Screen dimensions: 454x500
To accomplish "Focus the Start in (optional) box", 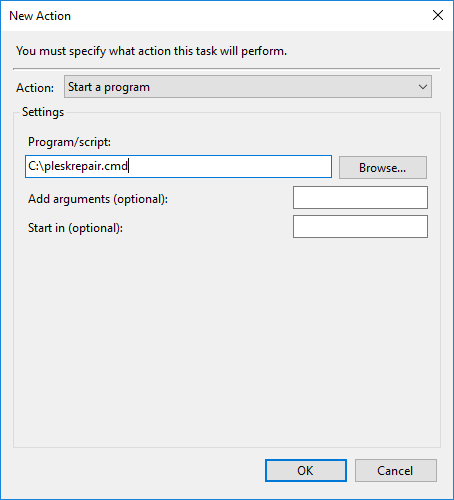I will [360, 227].
